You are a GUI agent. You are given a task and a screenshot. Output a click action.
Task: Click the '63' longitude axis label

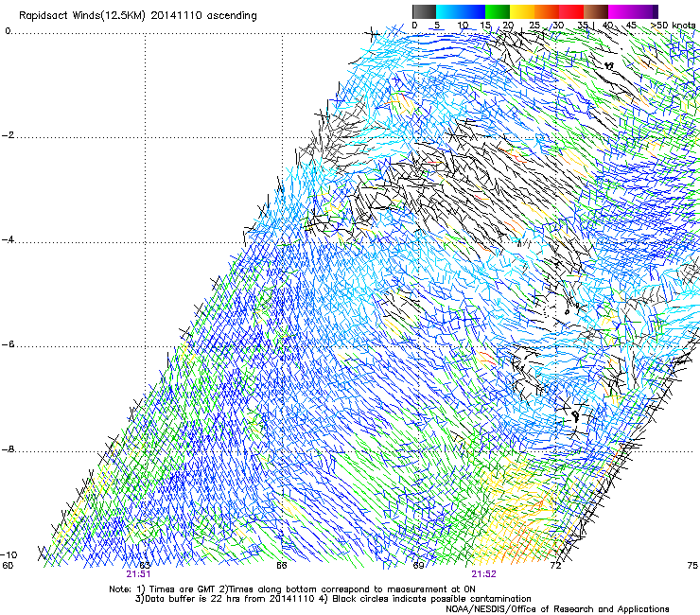(145, 566)
